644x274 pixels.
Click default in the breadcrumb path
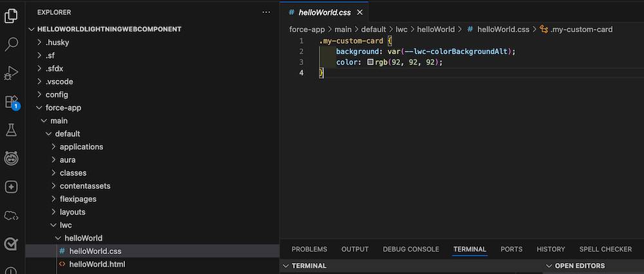tap(374, 29)
